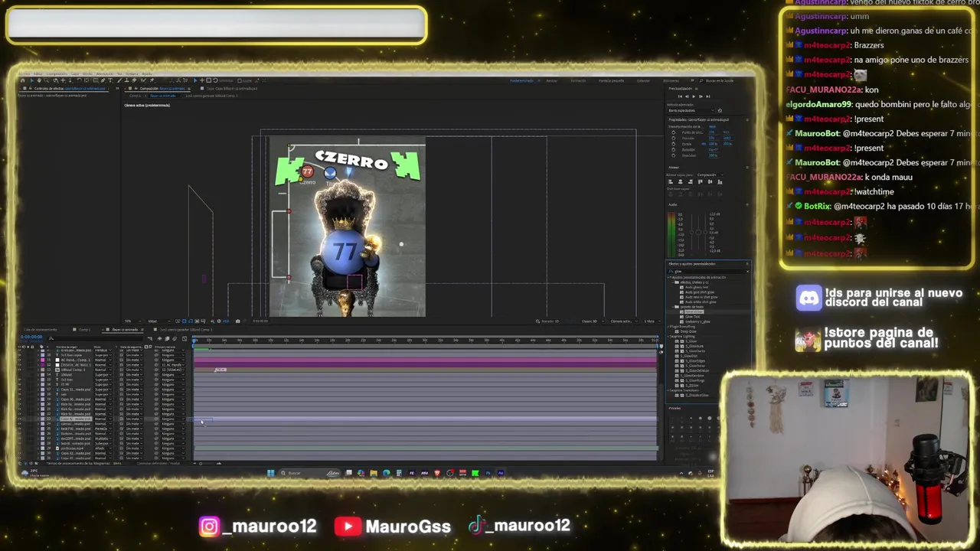Open the graph editor icon in timeline
980x551 pixels.
(x=185, y=339)
